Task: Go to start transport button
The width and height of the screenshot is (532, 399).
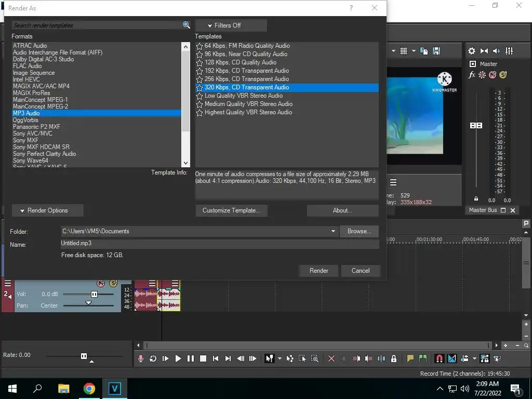Action: point(216,358)
